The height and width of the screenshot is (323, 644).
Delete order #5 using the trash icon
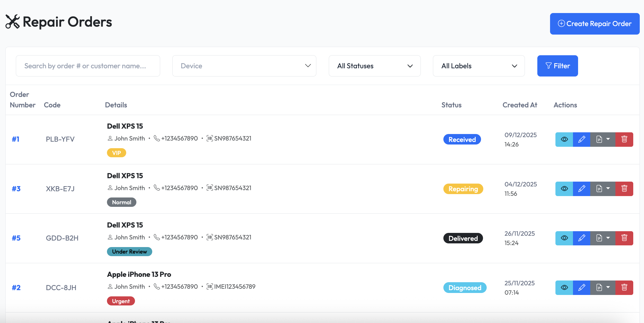click(624, 238)
